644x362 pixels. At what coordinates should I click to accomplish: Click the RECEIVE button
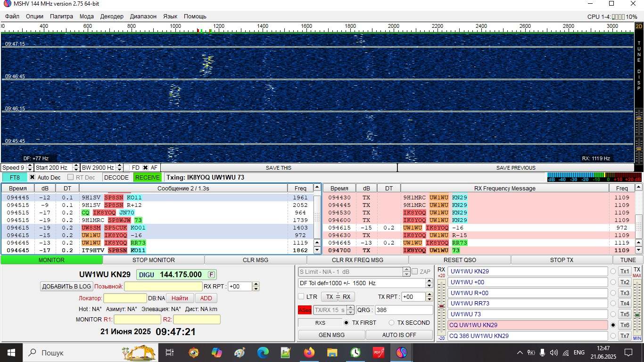147,177
